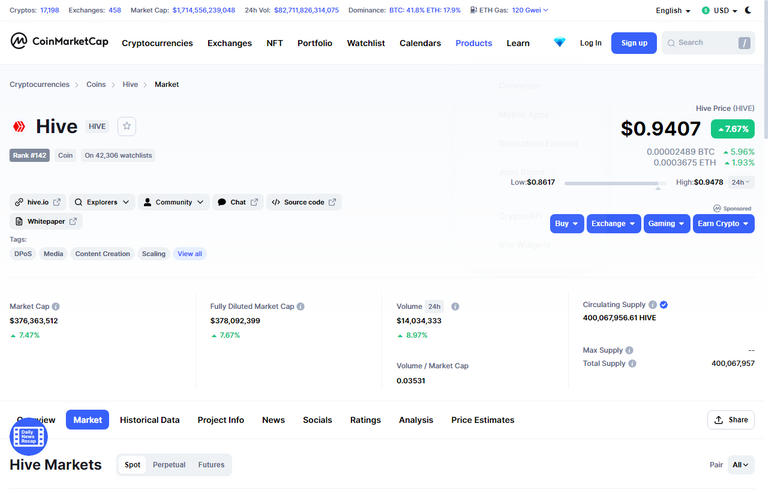Open the hive.io website link

click(38, 202)
